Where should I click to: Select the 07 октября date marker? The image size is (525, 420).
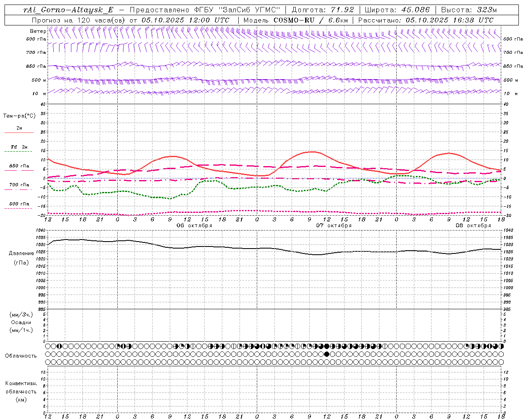coord(334,225)
